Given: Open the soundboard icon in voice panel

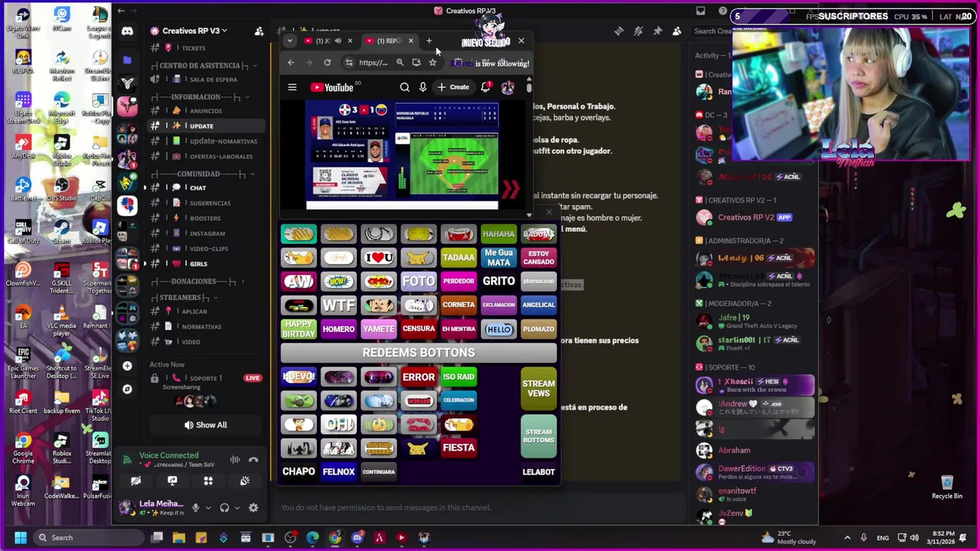Looking at the screenshot, I should point(244,481).
